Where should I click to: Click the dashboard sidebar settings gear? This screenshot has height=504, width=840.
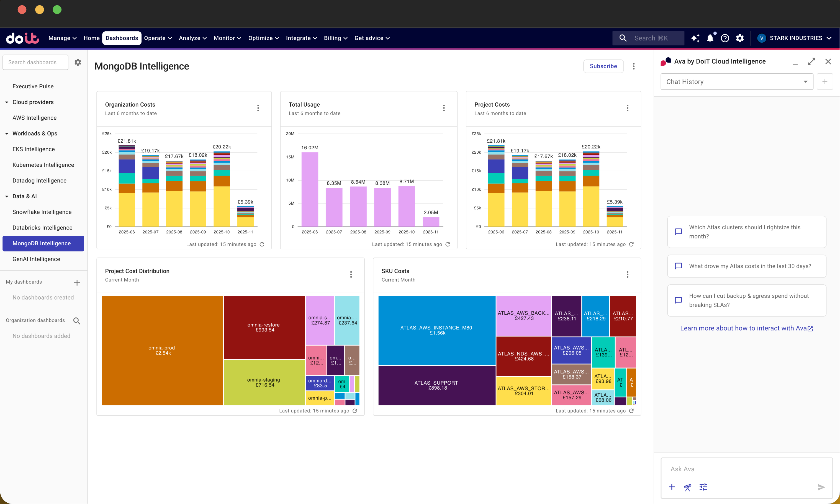coord(78,63)
